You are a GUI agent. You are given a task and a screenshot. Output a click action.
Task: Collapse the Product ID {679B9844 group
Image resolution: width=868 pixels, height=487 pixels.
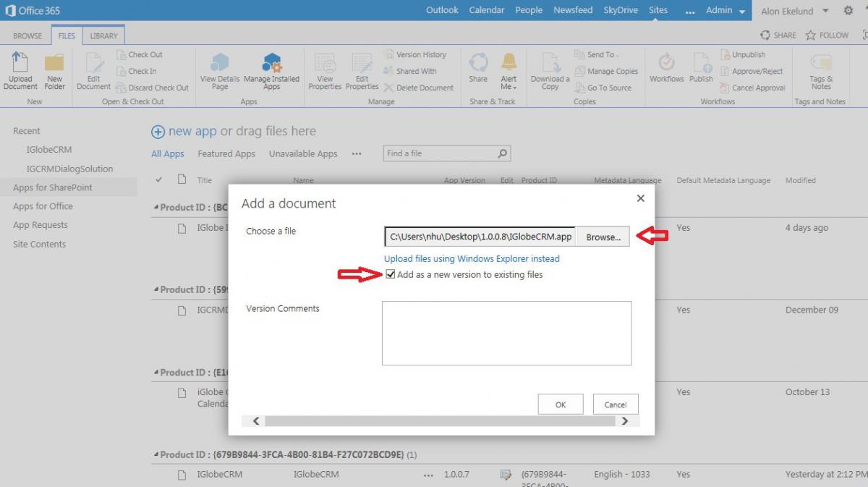pyautogui.click(x=156, y=454)
